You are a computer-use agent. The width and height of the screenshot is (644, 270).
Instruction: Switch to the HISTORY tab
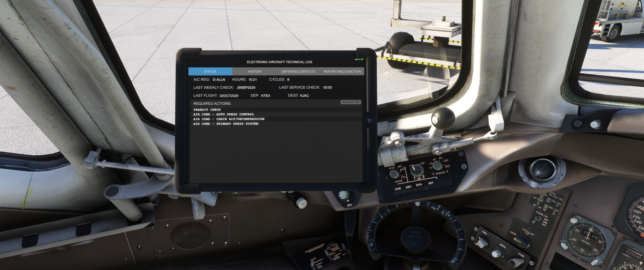255,71
